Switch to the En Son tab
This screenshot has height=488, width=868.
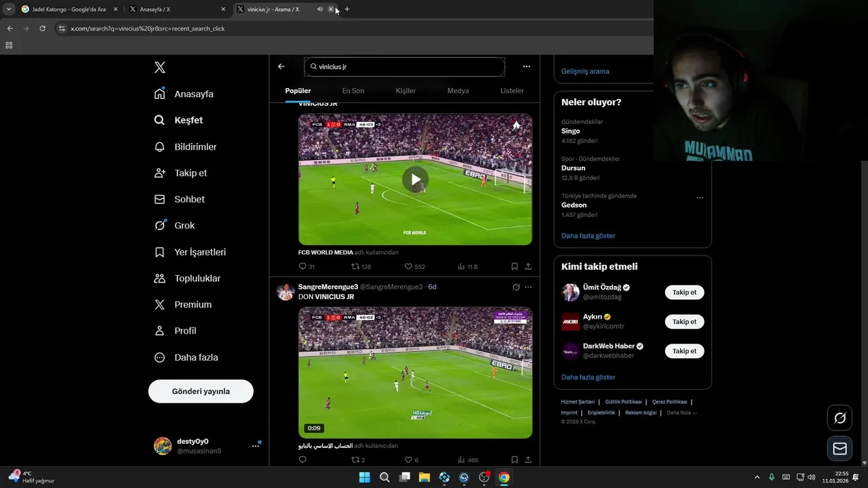353,91
